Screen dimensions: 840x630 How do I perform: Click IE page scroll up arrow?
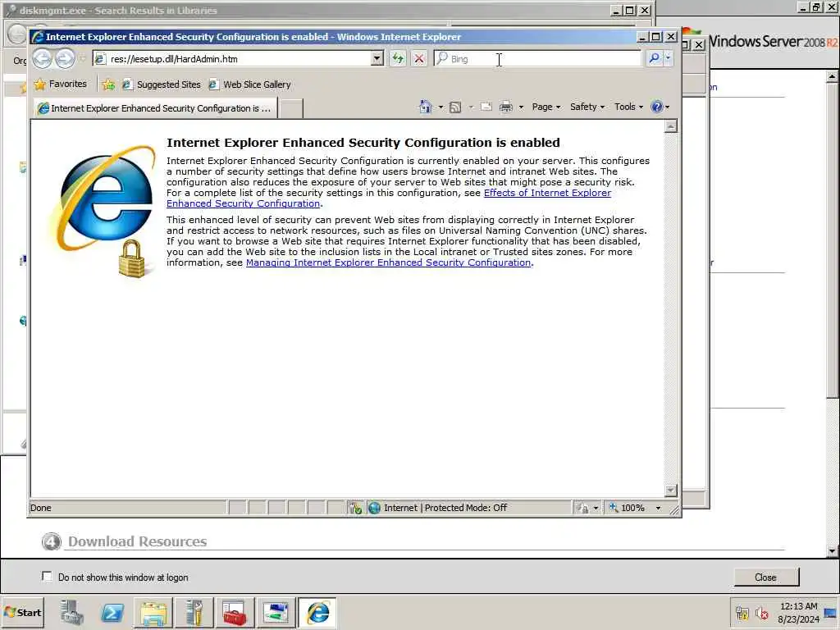pos(670,126)
